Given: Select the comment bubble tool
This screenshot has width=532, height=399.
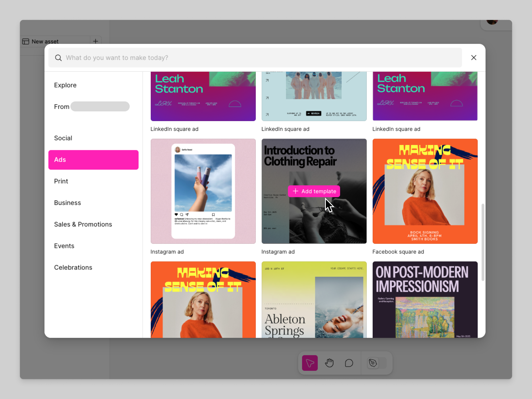Looking at the screenshot, I should pos(349,363).
